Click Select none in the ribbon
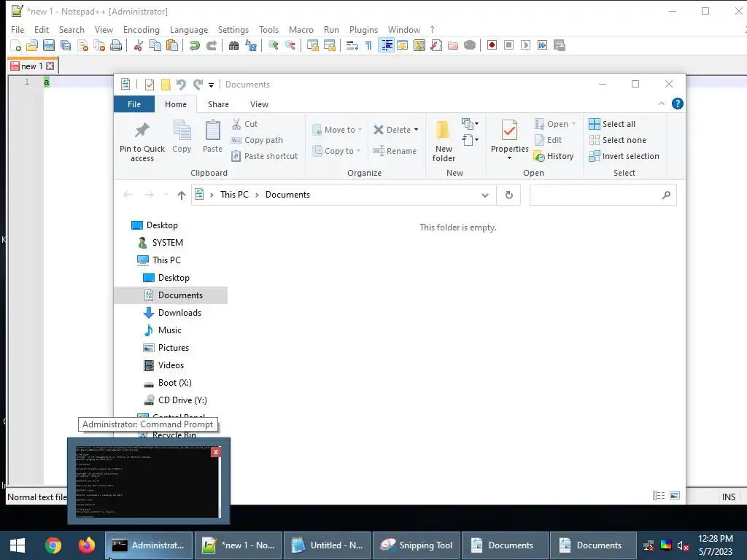Image resolution: width=747 pixels, height=560 pixels. point(617,140)
